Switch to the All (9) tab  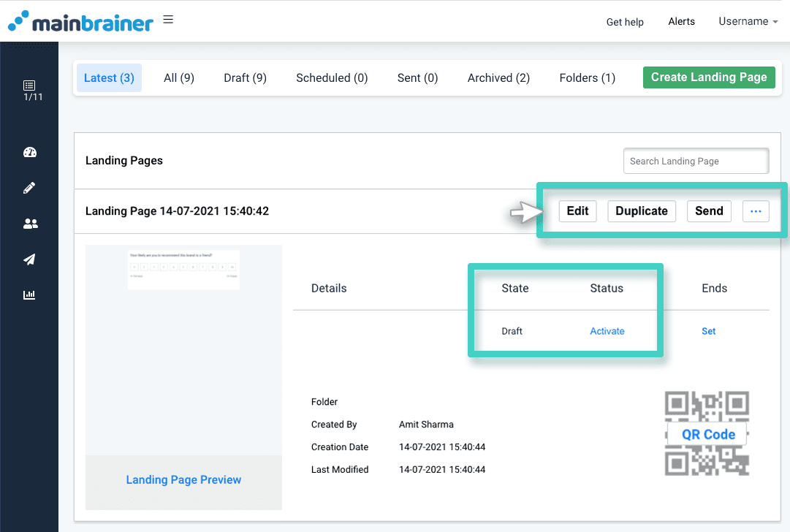tap(178, 77)
